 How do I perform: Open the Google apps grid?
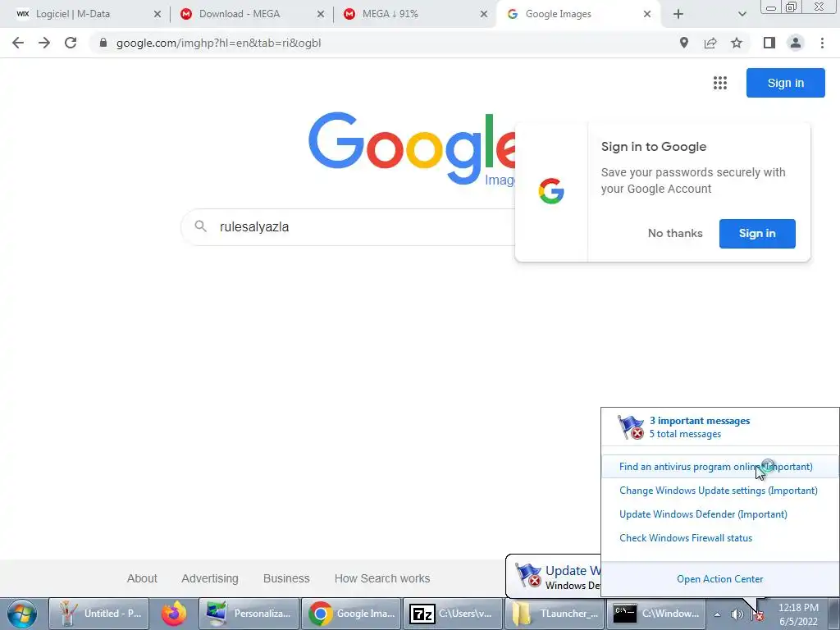720,83
